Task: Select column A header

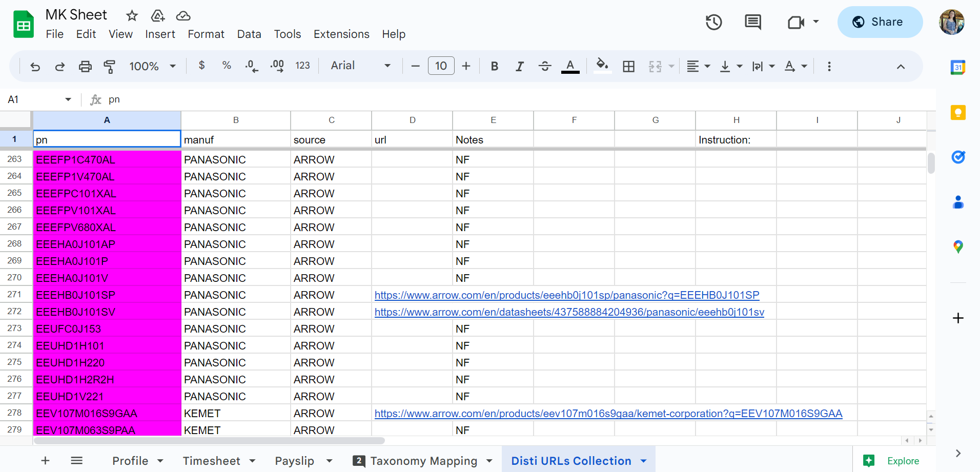Action: [107, 120]
